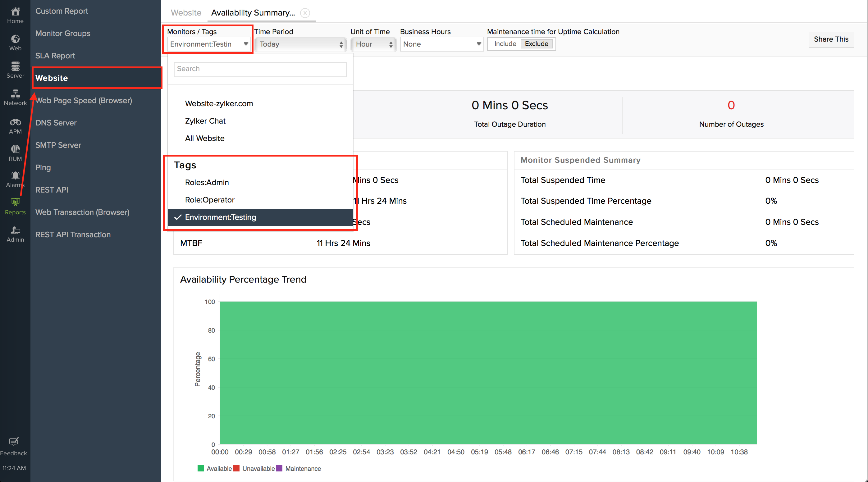Open SLA Report in reports menu

[x=55, y=56]
